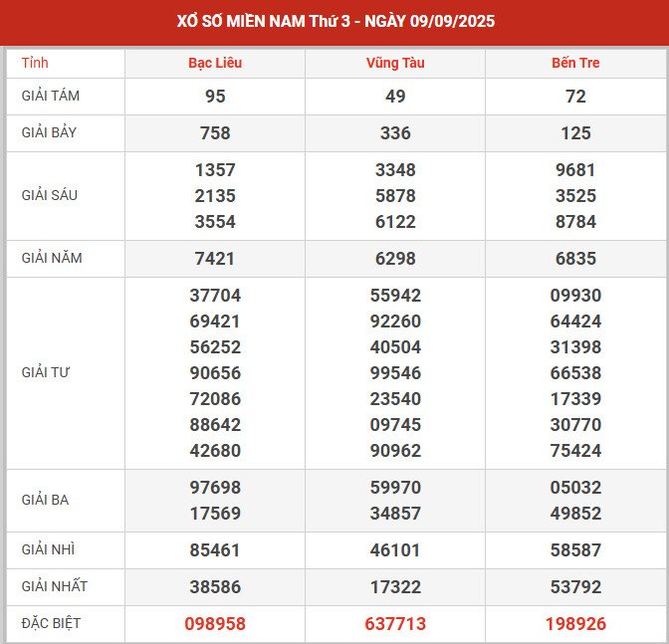Select giải tư number 90962

click(395, 451)
